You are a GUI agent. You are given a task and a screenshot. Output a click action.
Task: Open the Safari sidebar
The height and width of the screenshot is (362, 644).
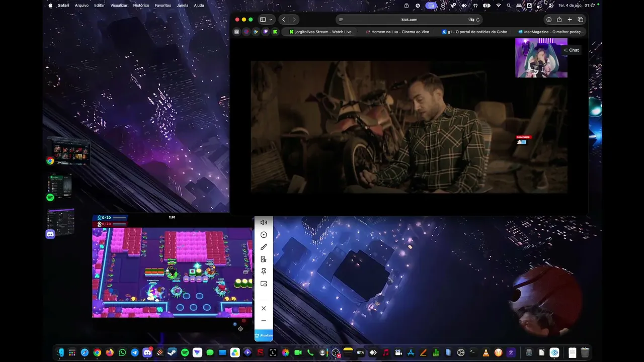pyautogui.click(x=263, y=20)
